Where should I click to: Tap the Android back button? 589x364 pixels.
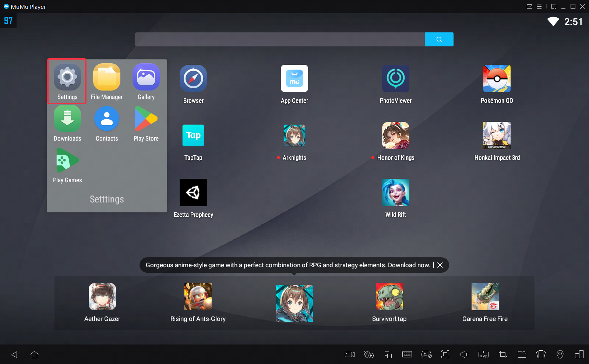coord(14,354)
